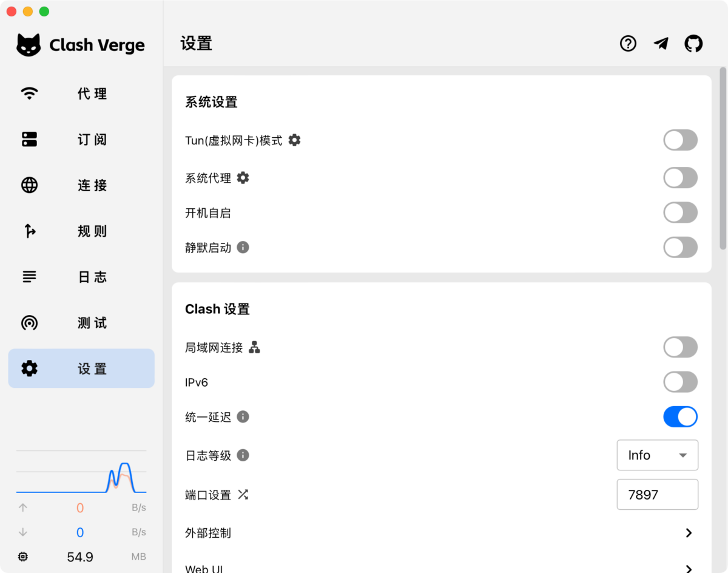Click the Clash Verge cat logo
The height and width of the screenshot is (573, 728).
[29, 46]
